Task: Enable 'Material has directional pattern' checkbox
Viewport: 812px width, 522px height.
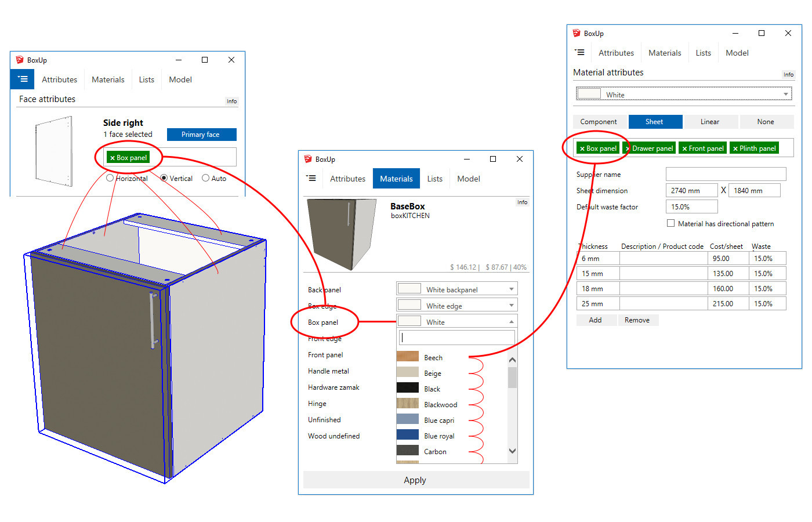Action: (x=671, y=223)
